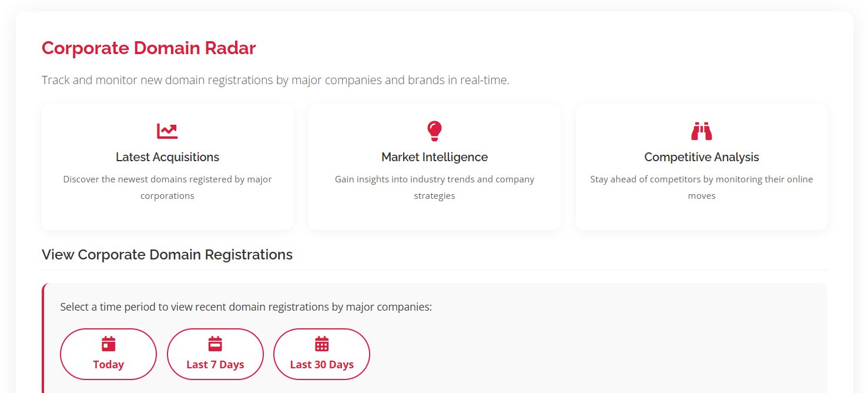
Task: Click the Market Intelligence lightbulb icon
Action: coord(434,131)
